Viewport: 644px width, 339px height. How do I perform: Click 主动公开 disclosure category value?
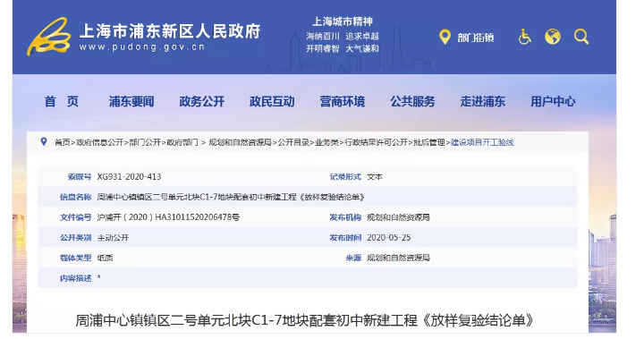tap(113, 238)
